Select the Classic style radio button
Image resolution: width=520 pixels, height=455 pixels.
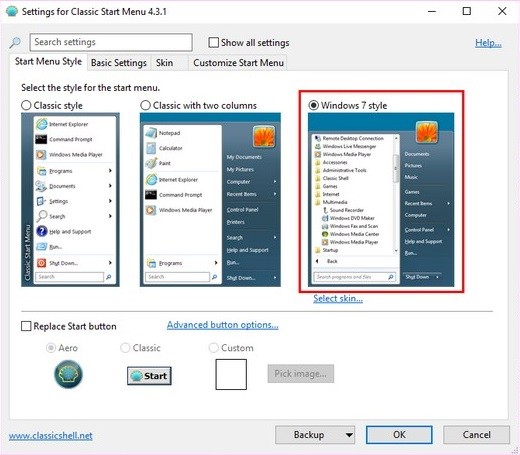(26, 105)
